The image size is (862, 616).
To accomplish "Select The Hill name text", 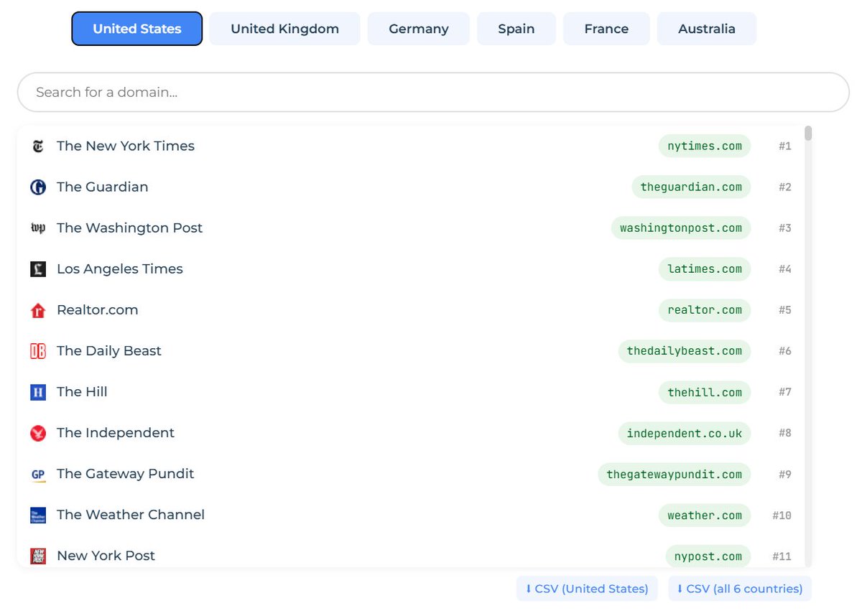I will pos(82,391).
